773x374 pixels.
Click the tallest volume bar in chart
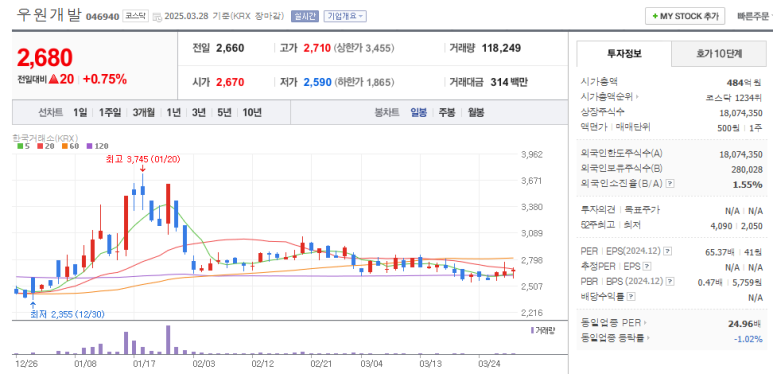pyautogui.click(x=168, y=340)
